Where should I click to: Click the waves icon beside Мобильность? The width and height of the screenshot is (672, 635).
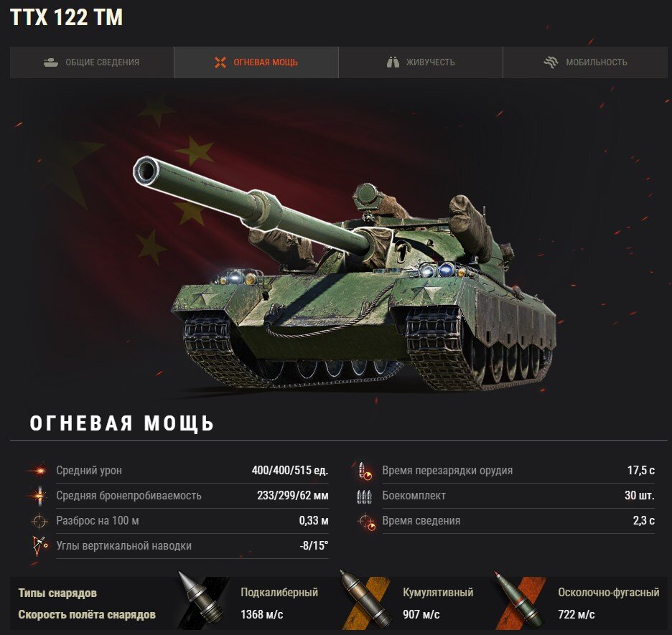[551, 62]
